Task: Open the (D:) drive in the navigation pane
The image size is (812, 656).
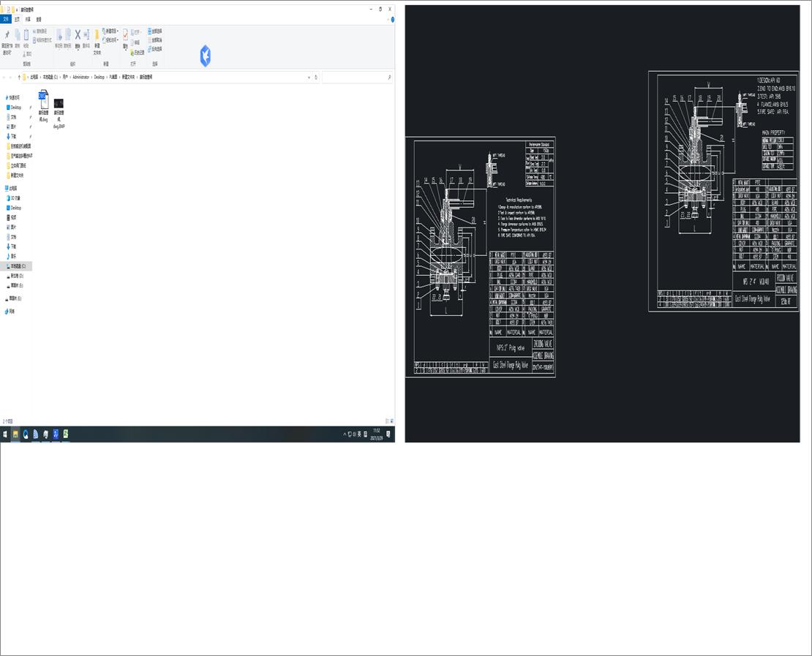Action: pos(16,276)
